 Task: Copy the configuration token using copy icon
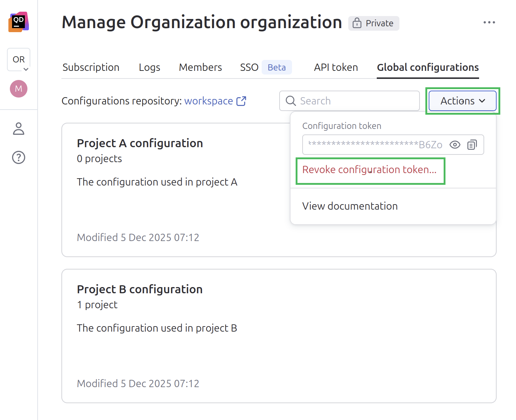(x=472, y=145)
